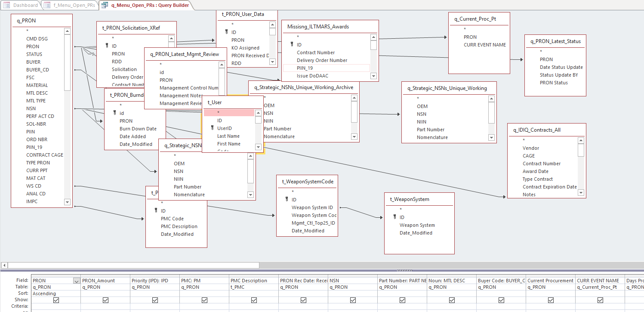
Task: Toggle Show checkbox for Noun: MTL DESC column
Action: click(x=452, y=300)
